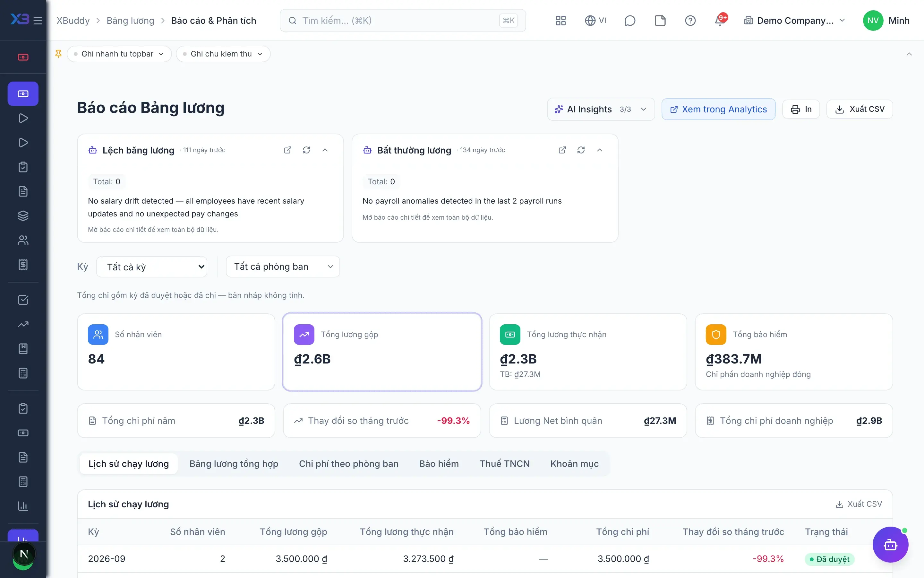924x578 pixels.
Task: Click Xem trong Analytics button
Action: coord(718,109)
